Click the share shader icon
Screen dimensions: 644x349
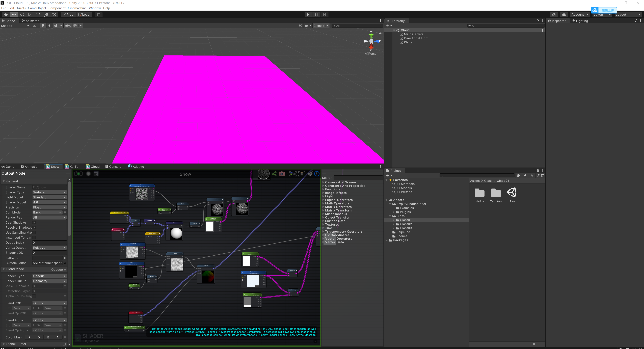(274, 174)
